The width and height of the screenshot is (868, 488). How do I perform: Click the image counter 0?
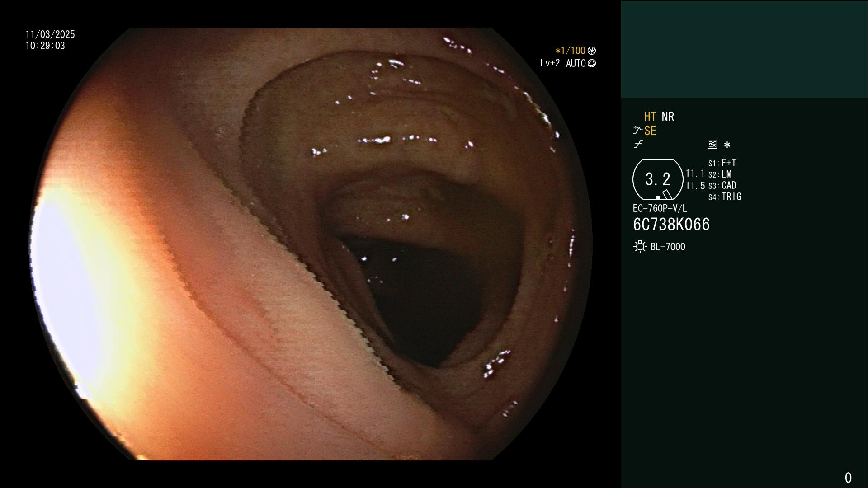click(x=848, y=478)
